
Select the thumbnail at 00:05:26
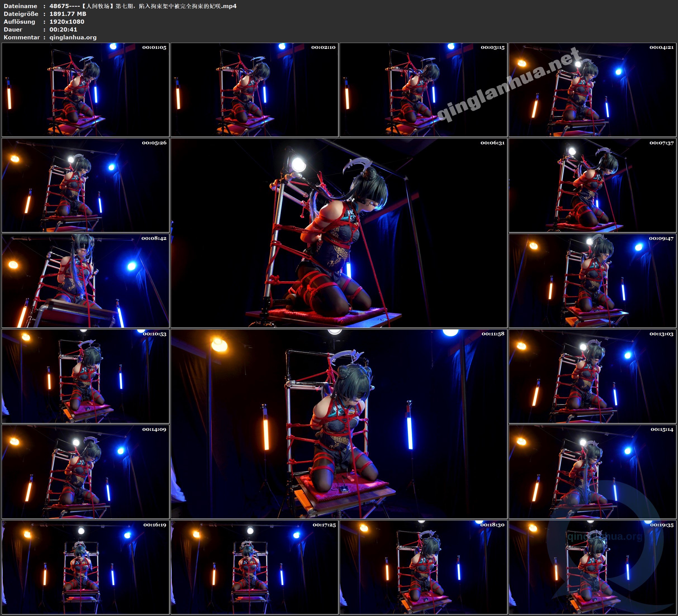click(x=85, y=185)
